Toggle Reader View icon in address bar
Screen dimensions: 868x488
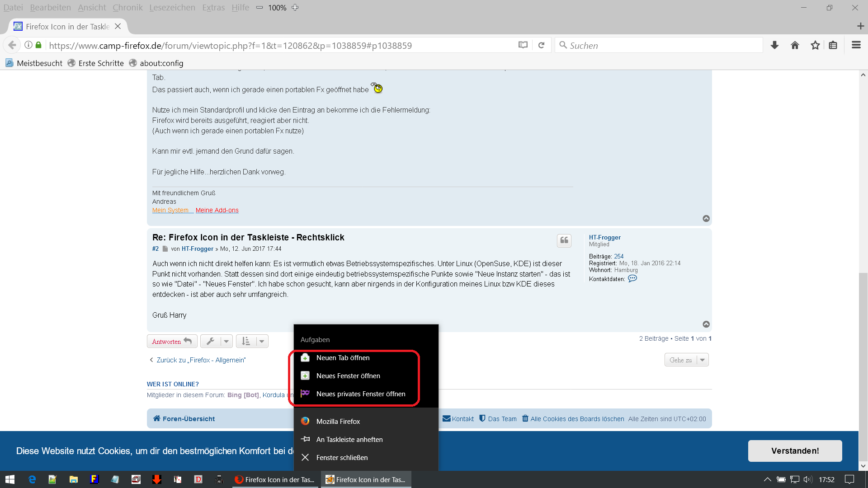523,45
